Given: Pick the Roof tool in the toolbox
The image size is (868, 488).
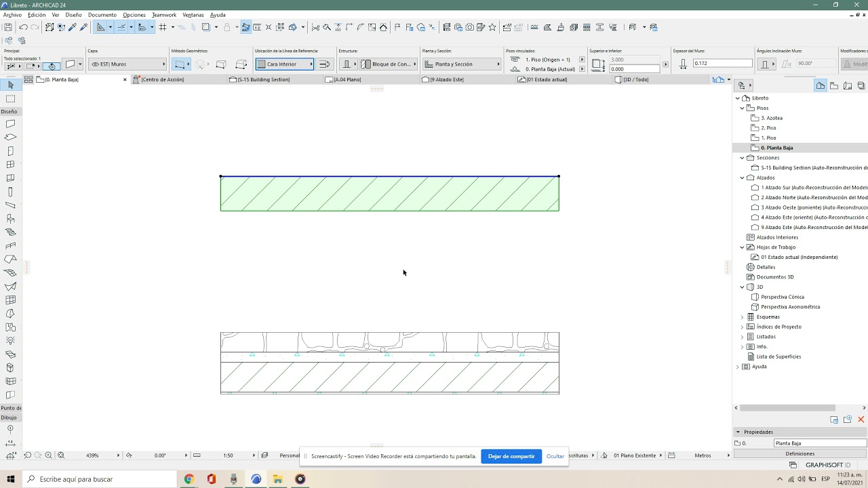Looking at the screenshot, I should pos(10,260).
